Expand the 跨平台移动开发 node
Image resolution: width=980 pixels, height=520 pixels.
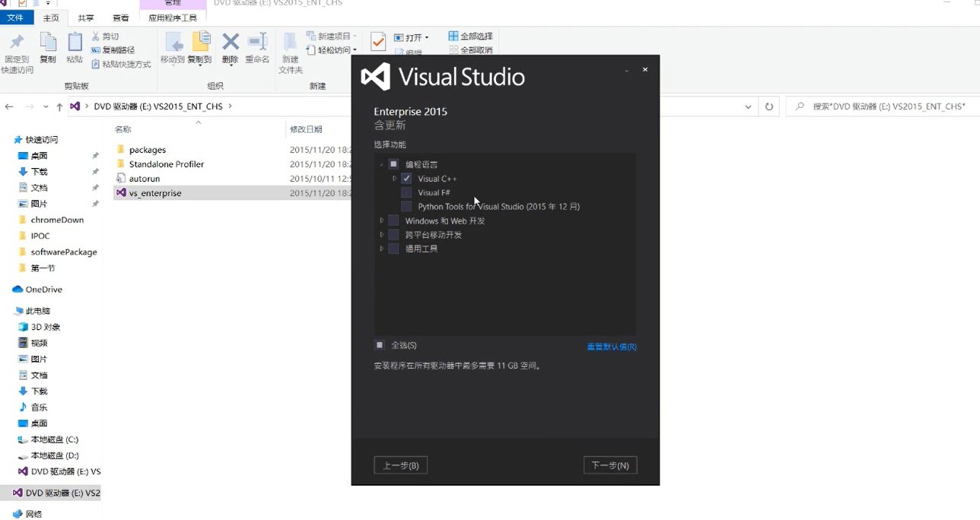[x=382, y=234]
